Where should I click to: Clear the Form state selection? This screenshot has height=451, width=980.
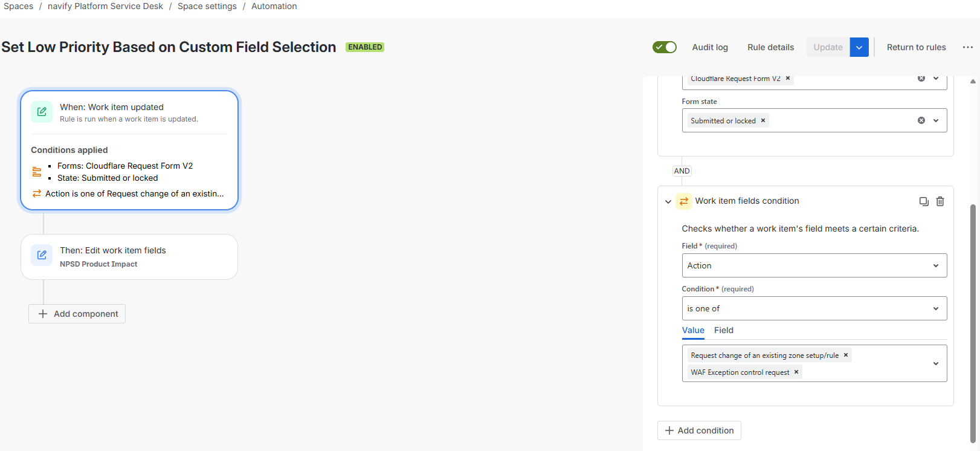pyautogui.click(x=921, y=120)
